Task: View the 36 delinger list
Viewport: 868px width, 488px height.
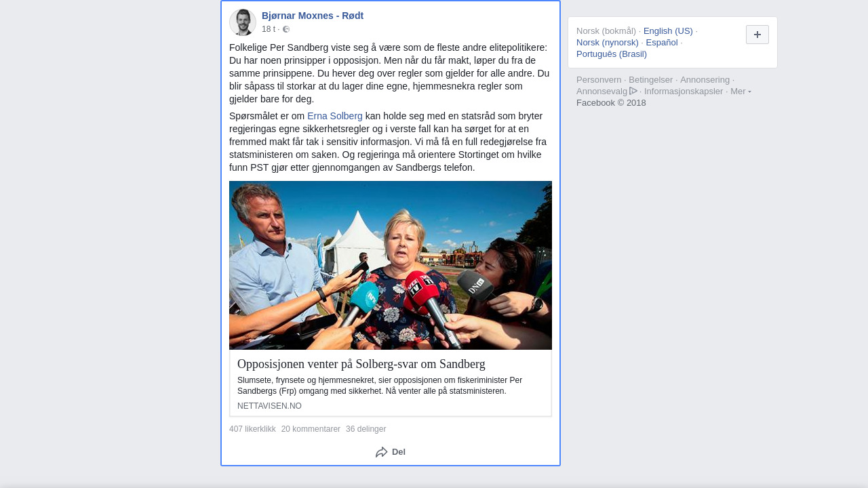Action: click(x=366, y=429)
